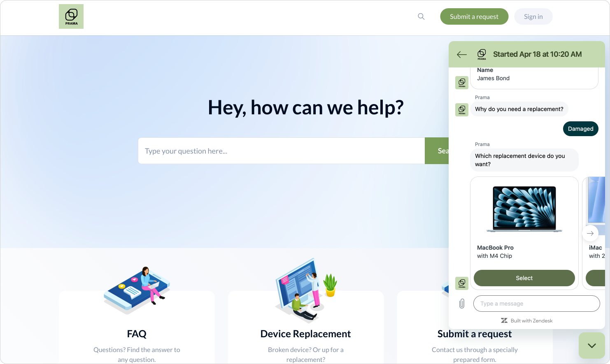Open the Submit a request card heading
The height and width of the screenshot is (364, 610).
point(475,334)
